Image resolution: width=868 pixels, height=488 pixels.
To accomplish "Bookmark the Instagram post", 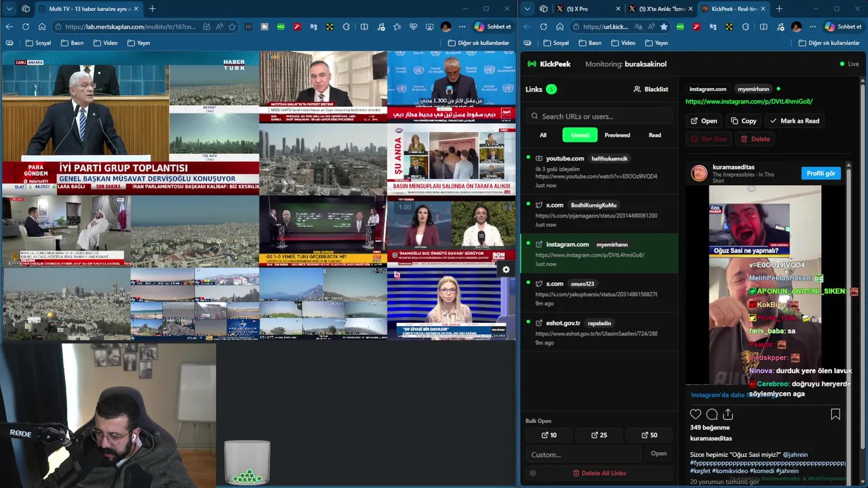I will click(835, 414).
